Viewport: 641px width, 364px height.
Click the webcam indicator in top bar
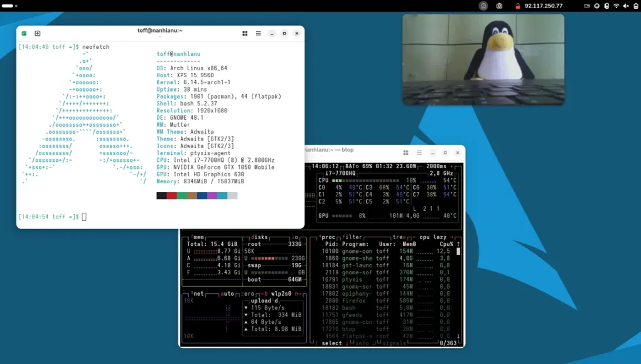483,6
